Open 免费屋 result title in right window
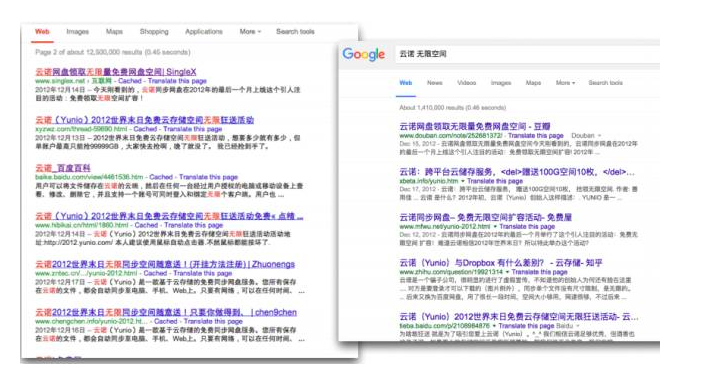The image size is (703, 376). click(486, 217)
